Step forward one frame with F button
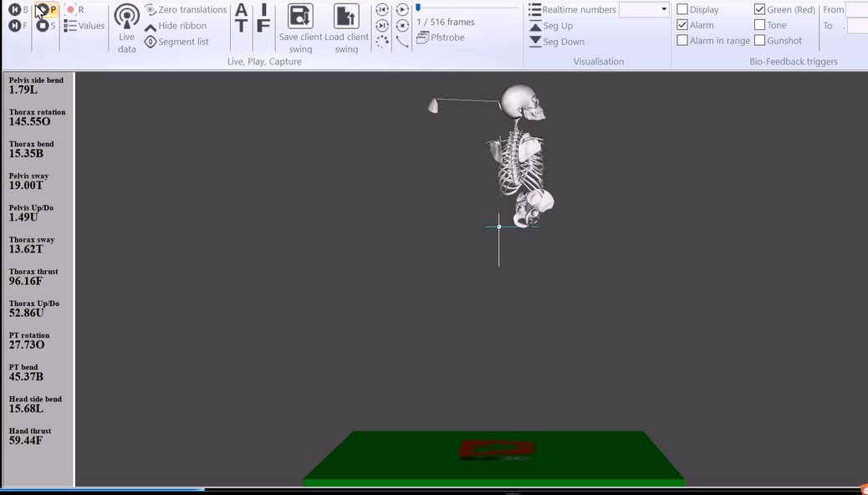The width and height of the screenshot is (868, 495). click(x=15, y=26)
